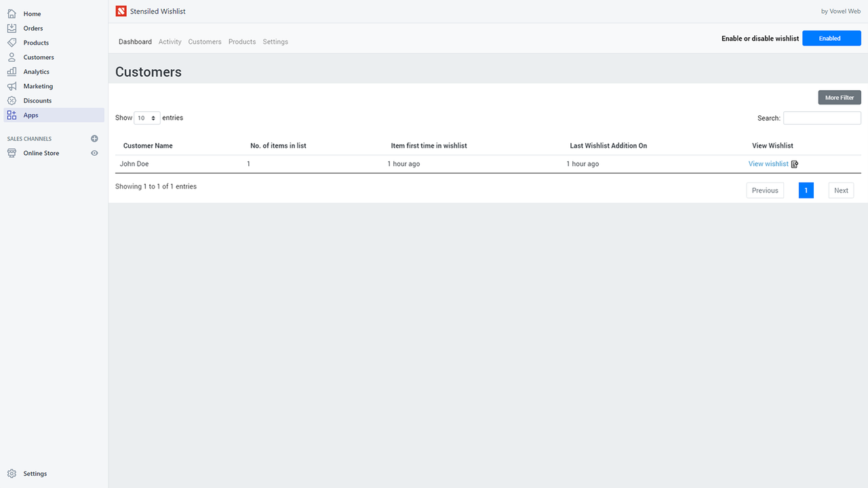Viewport: 868px width, 488px height.
Task: Click the Settings gear icon
Action: (12, 474)
